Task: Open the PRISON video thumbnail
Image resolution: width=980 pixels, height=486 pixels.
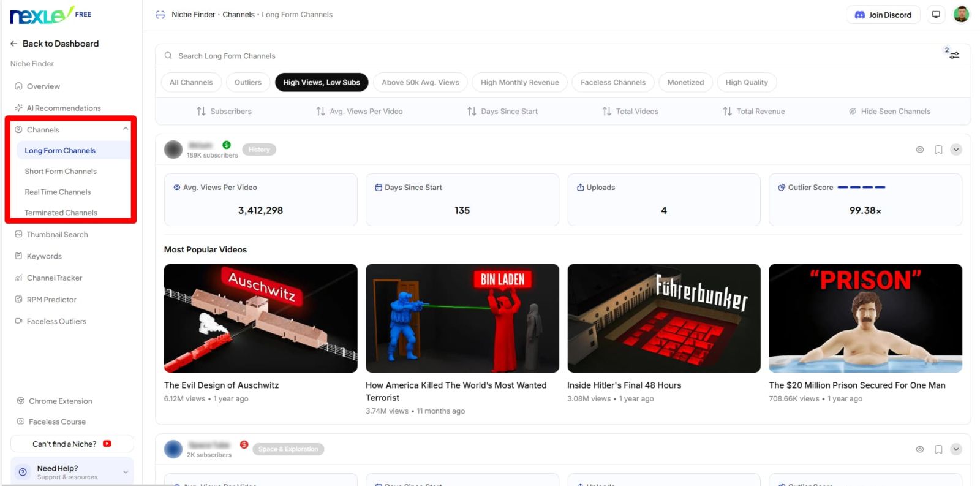Action: pos(865,318)
